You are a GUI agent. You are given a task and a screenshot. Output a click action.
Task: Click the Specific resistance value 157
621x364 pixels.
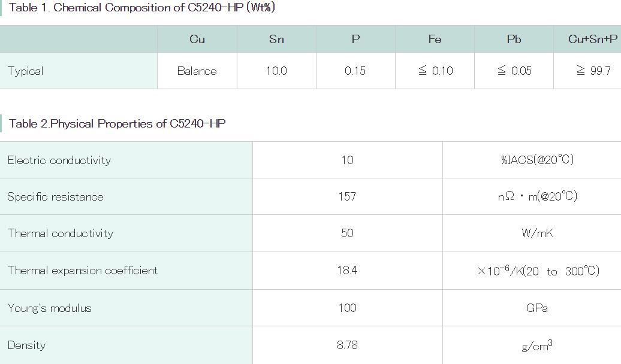(347, 196)
